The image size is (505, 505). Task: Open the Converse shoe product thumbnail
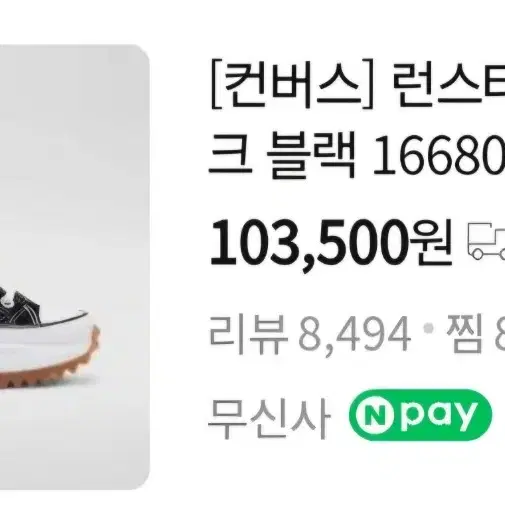click(x=75, y=267)
